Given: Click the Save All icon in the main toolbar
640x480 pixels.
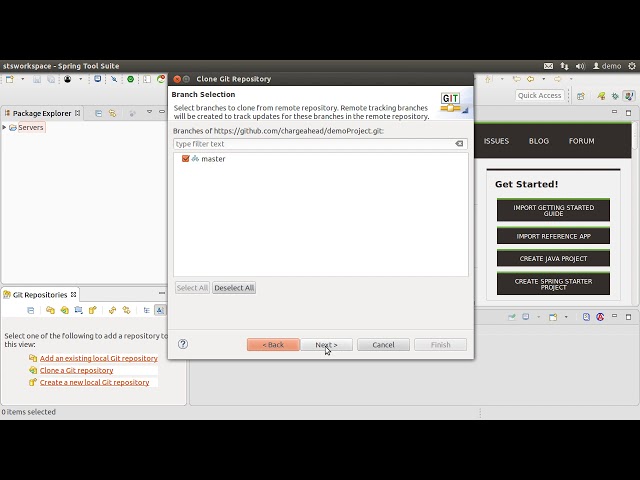Looking at the screenshot, I should click(x=51, y=79).
